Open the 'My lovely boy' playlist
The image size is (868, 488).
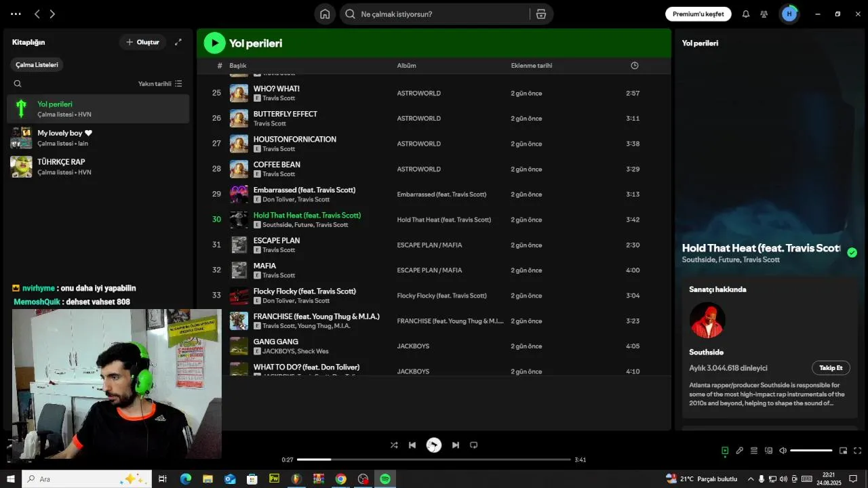(x=98, y=138)
